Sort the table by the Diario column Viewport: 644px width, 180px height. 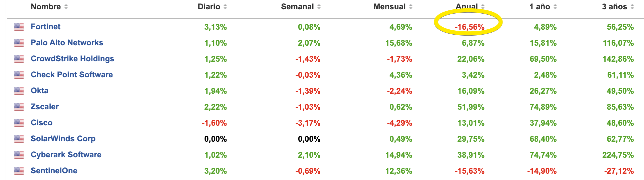pyautogui.click(x=225, y=7)
